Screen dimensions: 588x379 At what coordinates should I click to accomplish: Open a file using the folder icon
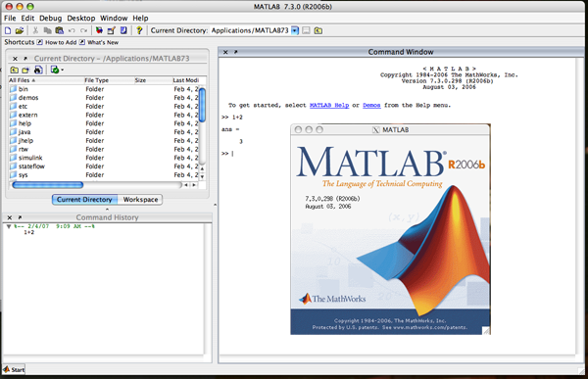pyautogui.click(x=20, y=30)
